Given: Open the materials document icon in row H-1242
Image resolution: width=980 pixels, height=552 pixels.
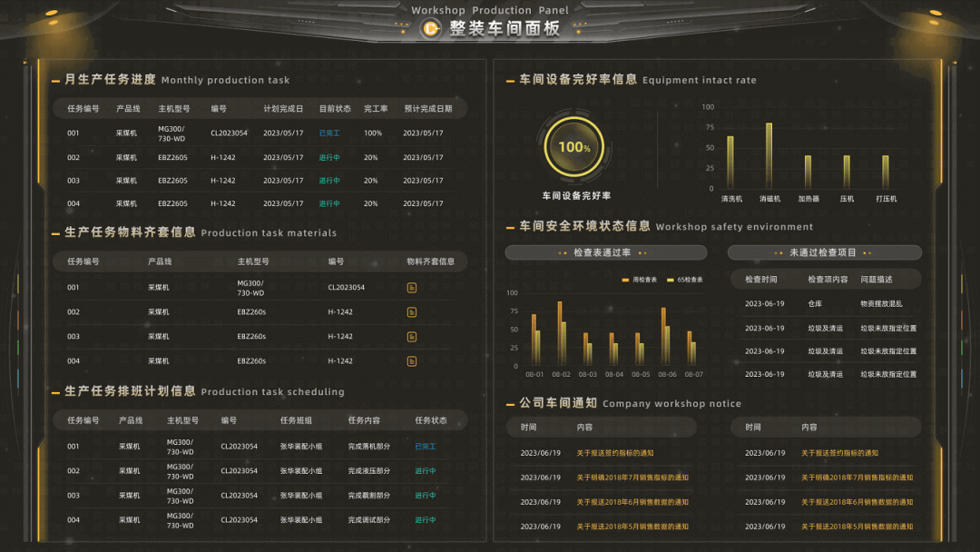Looking at the screenshot, I should click(412, 310).
